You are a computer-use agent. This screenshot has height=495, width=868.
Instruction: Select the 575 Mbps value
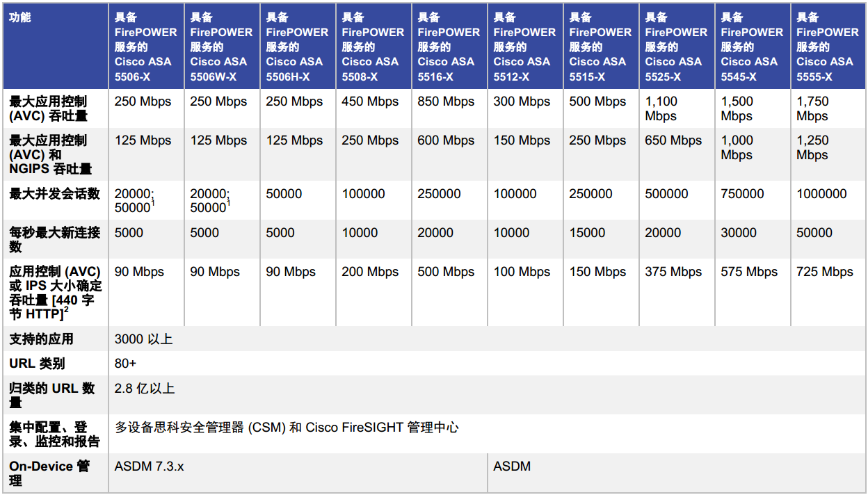point(750,272)
